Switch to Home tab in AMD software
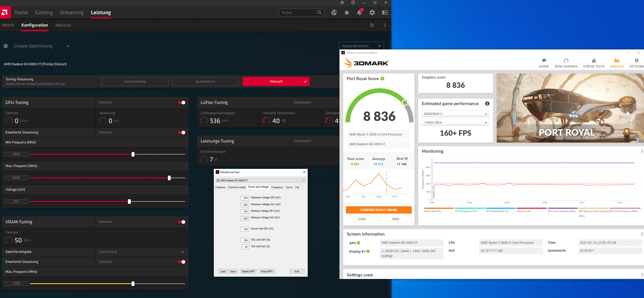 21,12
